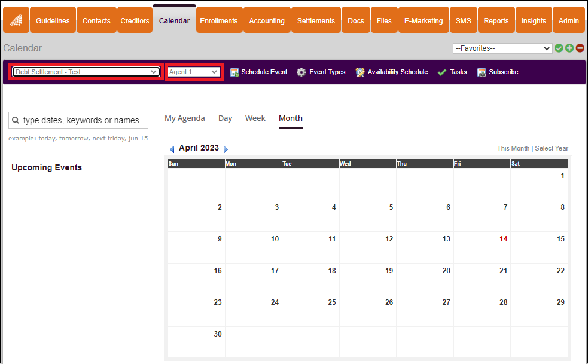Expand the Agent 1 dropdown
This screenshot has width=588, height=364.
tap(193, 71)
